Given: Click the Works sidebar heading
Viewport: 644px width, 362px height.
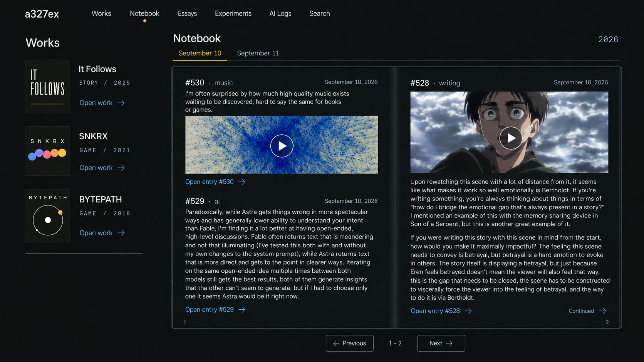Looking at the screenshot, I should (x=43, y=43).
